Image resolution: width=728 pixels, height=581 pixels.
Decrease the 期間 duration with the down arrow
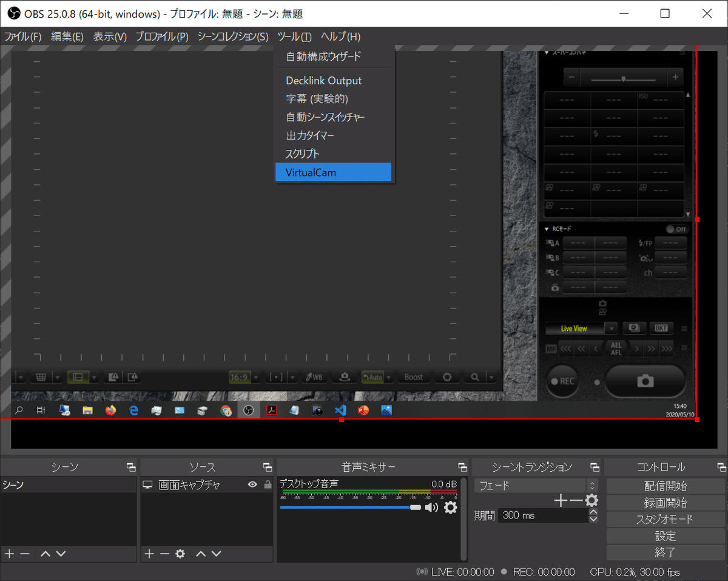[x=593, y=519]
